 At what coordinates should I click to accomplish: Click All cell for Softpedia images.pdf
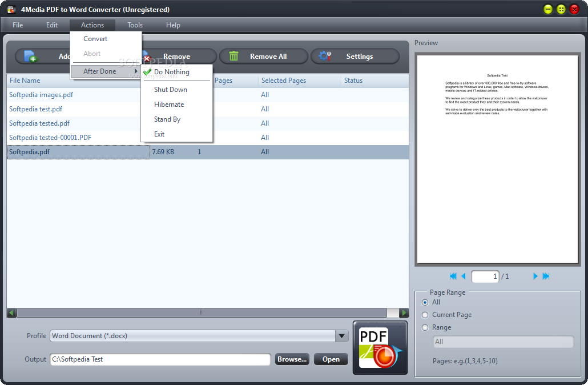pos(265,95)
